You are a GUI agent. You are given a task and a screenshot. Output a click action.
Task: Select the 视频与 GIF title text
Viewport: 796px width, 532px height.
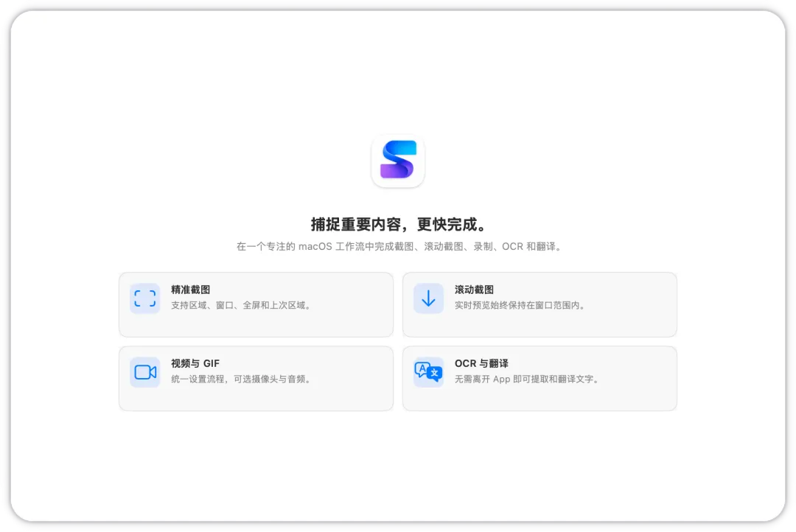coord(195,363)
